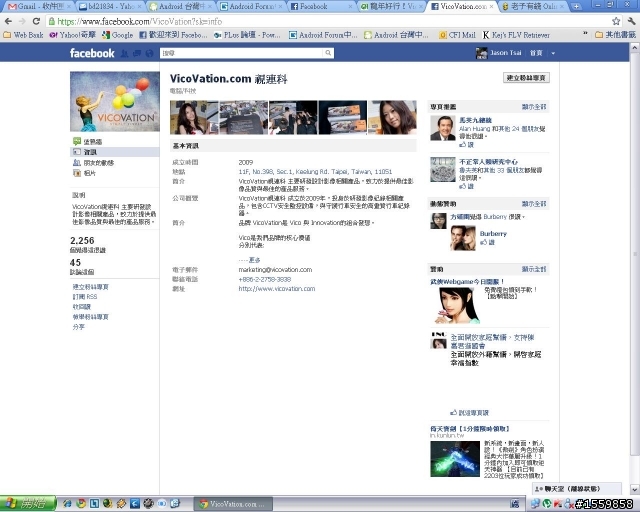This screenshot has width=640, height=512.
Task: Show all recommended pages link
Action: click(534, 107)
